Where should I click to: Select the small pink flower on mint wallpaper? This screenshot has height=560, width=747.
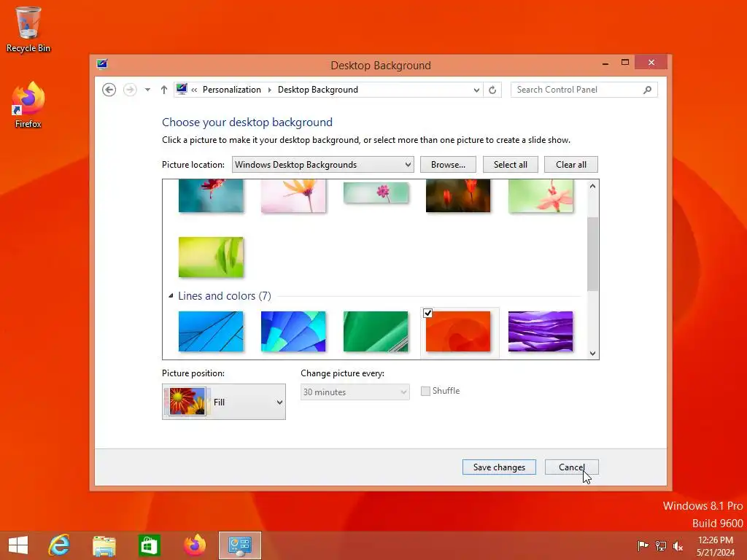click(x=376, y=192)
